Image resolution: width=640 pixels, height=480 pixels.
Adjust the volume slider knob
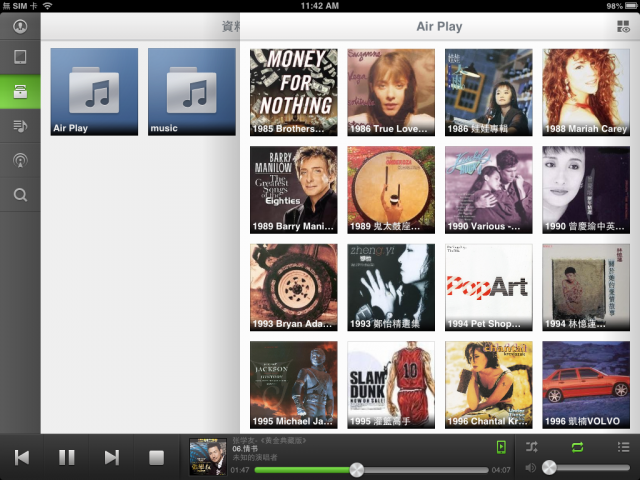(549, 468)
